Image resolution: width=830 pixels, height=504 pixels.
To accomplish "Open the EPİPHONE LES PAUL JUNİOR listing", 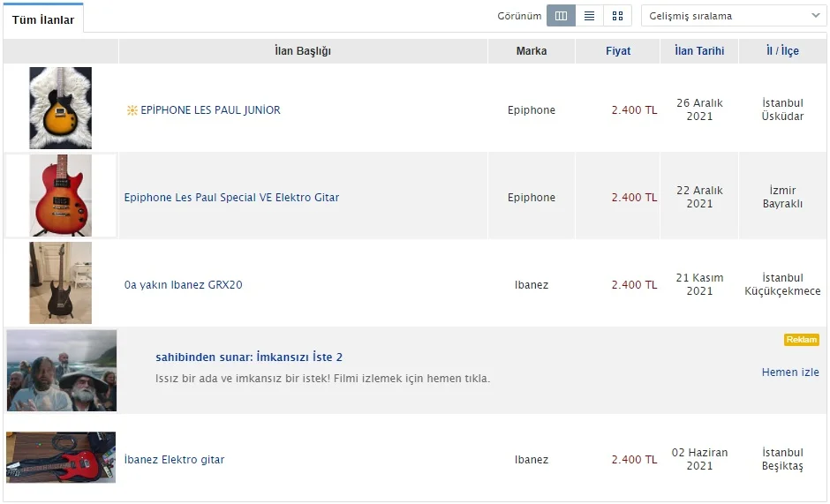I will (210, 110).
